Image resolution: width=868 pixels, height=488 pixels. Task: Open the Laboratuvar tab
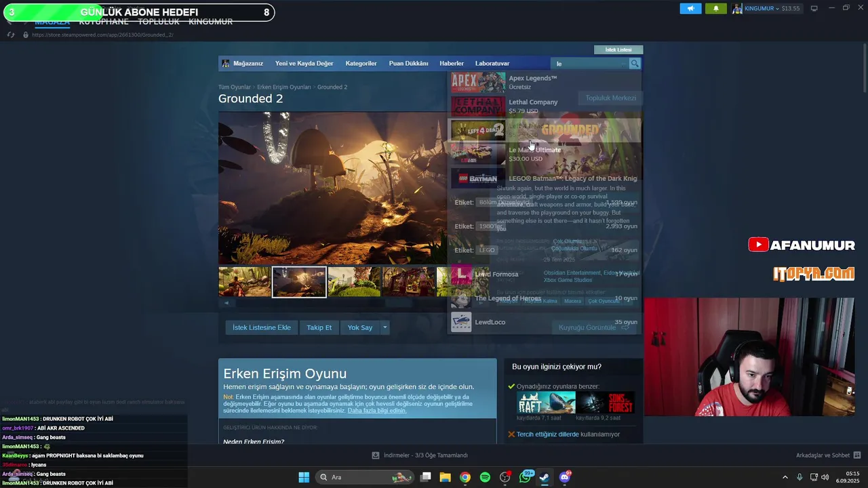(x=492, y=64)
